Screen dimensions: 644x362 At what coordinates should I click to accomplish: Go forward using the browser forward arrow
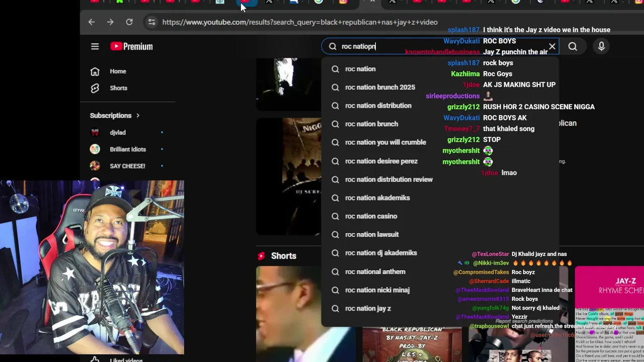coord(110,22)
